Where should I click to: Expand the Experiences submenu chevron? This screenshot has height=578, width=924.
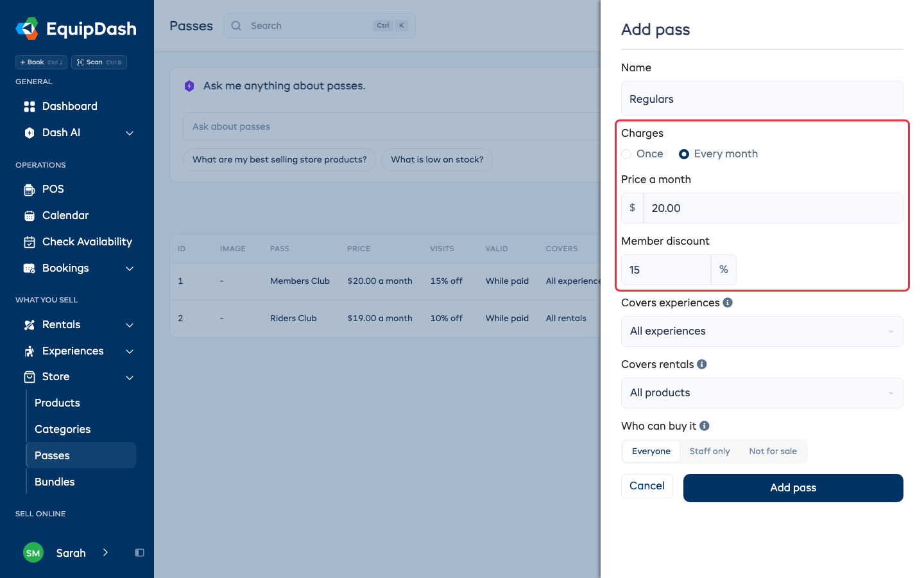tap(130, 351)
